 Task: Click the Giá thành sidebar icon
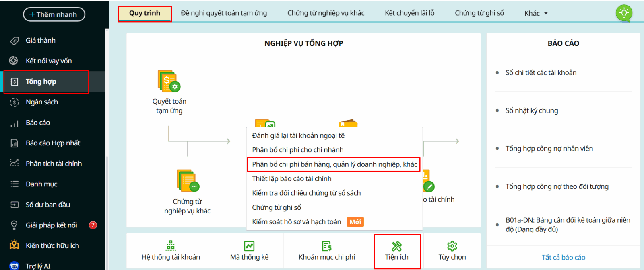(x=14, y=41)
